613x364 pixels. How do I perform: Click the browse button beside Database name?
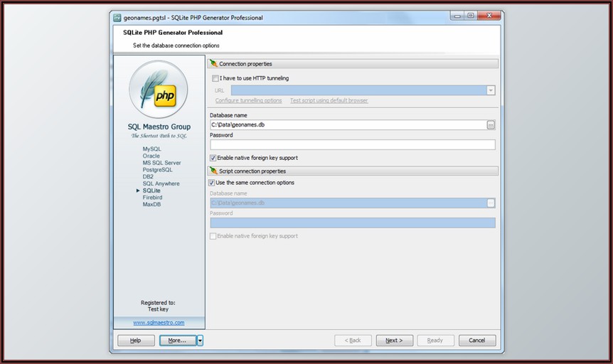490,125
